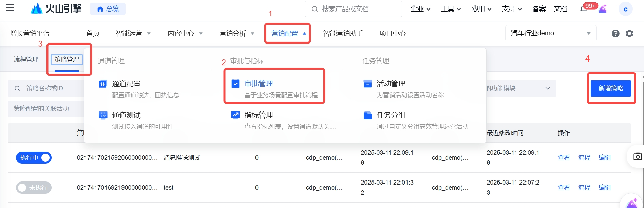
Task: Open the 备案 link
Action: pyautogui.click(x=539, y=9)
